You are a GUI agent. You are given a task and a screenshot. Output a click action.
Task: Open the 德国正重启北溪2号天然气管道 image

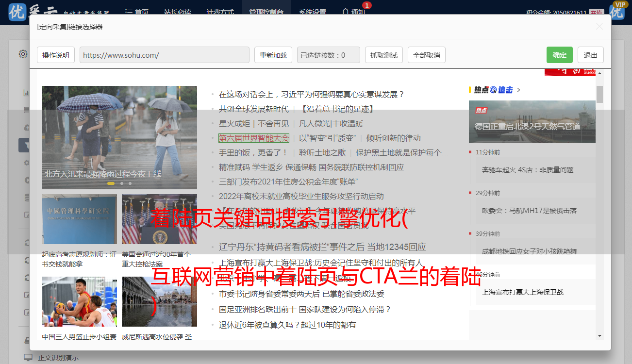pyautogui.click(x=532, y=121)
